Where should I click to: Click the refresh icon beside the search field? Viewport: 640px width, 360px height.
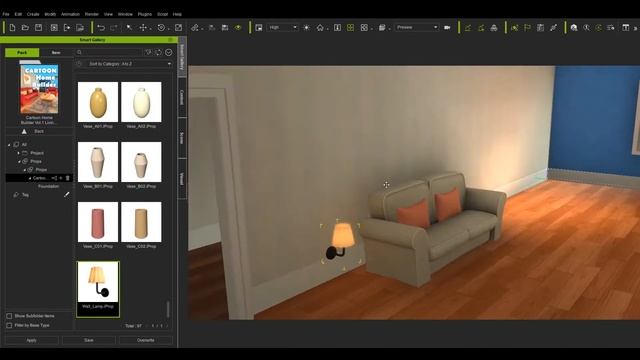158,52
